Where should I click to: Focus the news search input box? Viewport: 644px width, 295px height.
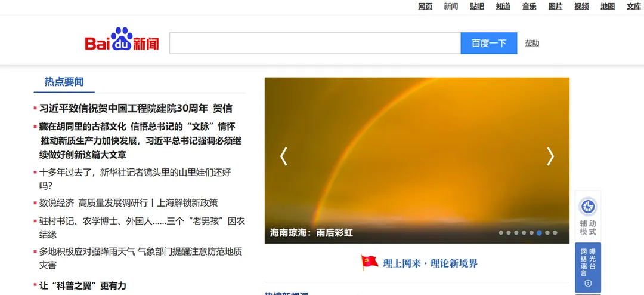[x=315, y=43]
